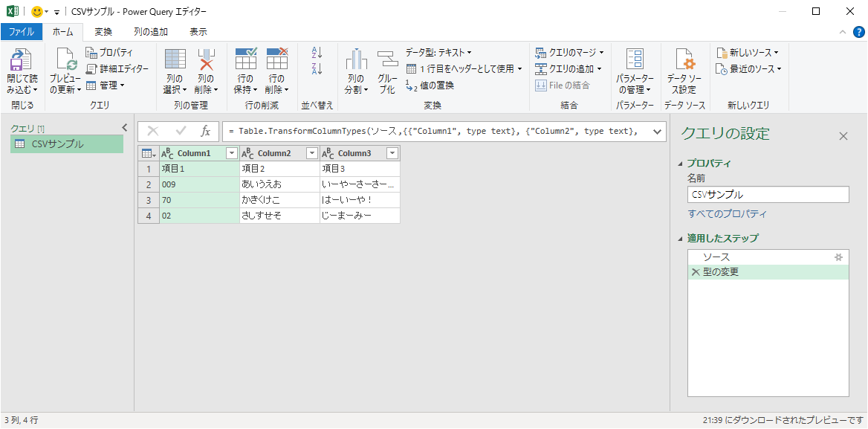Click the cell containing 項目2
This screenshot has width=868, height=429.
point(279,169)
